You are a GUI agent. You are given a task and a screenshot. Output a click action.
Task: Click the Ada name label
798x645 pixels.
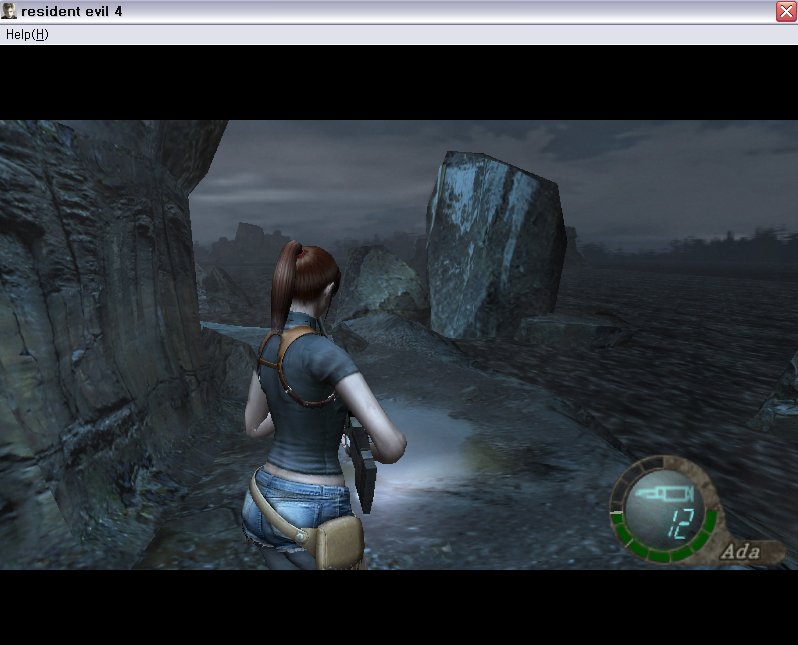click(x=740, y=551)
